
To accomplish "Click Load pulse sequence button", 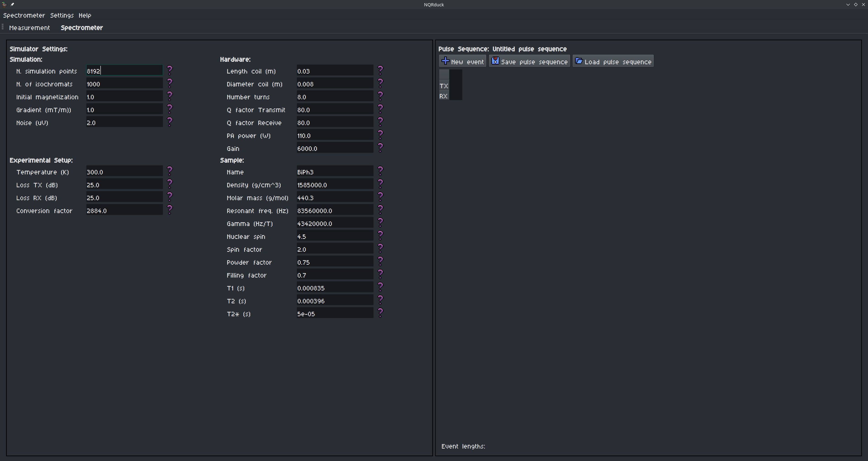I will tap(613, 61).
